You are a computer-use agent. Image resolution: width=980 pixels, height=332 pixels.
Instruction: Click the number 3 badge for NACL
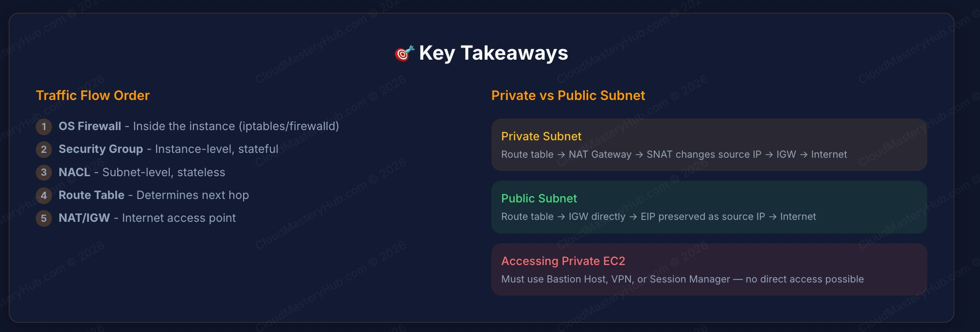click(x=44, y=172)
